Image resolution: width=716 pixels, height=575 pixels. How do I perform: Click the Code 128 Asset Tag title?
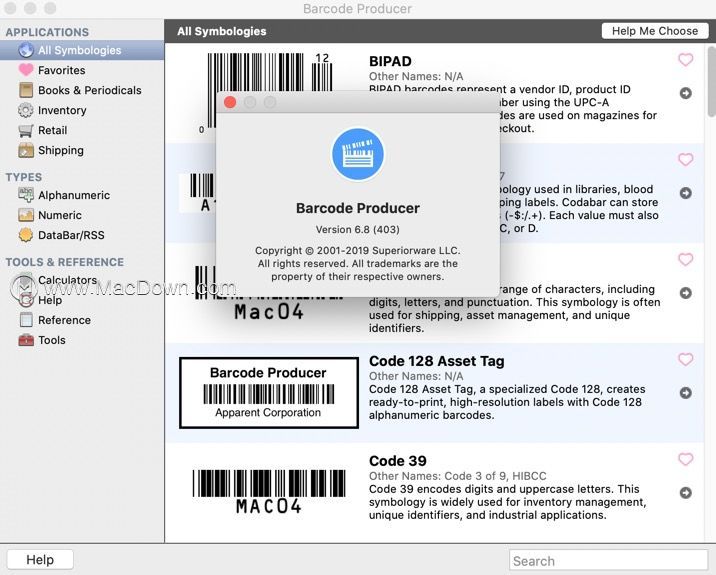(437, 361)
